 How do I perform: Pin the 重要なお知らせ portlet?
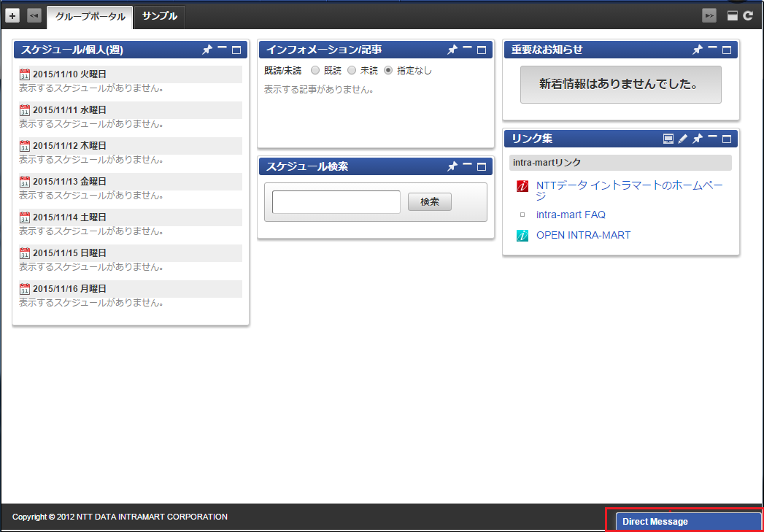click(698, 50)
